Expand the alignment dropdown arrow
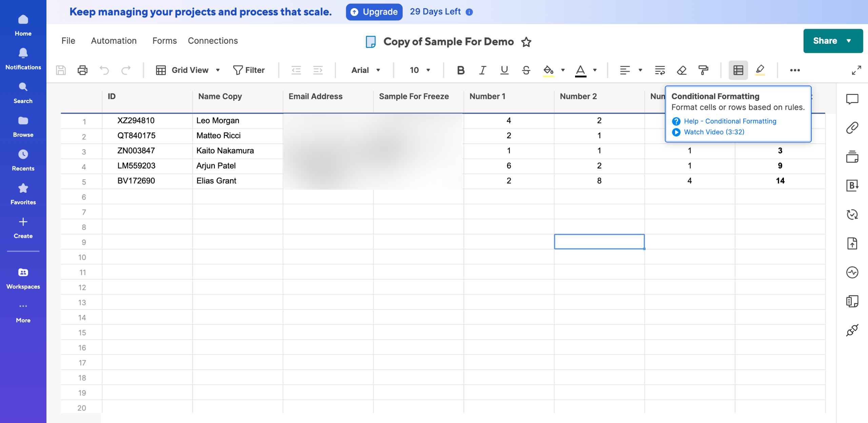Screen dimensions: 868x423 (640, 70)
